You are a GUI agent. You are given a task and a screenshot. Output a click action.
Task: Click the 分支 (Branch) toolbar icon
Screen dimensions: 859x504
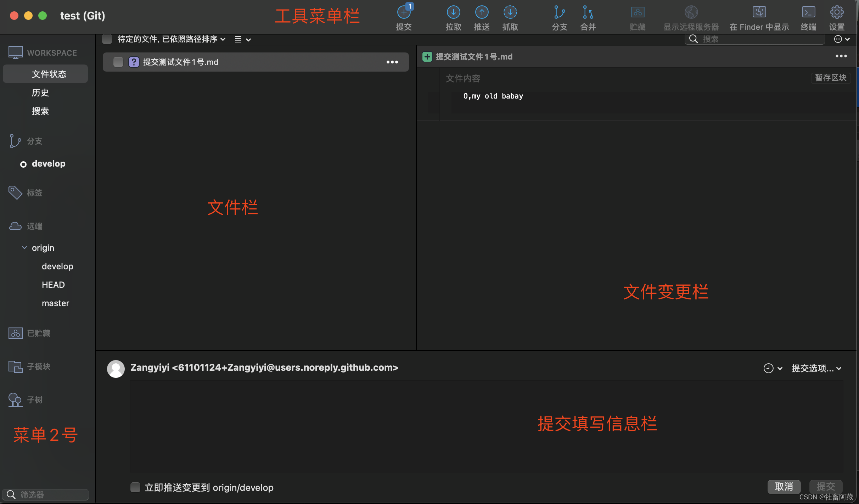pyautogui.click(x=560, y=13)
